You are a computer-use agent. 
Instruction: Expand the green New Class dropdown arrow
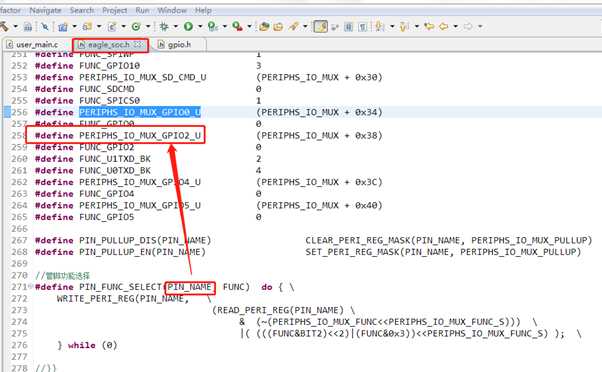click(148, 26)
